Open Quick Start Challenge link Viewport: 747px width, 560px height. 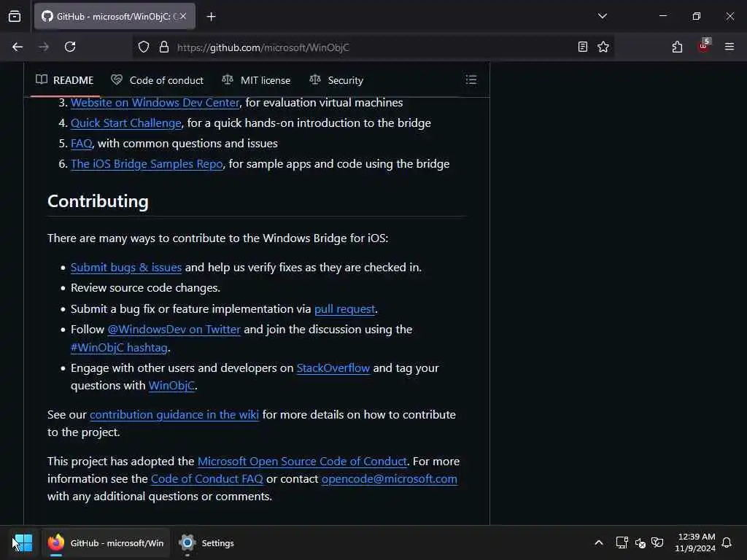[x=125, y=122]
